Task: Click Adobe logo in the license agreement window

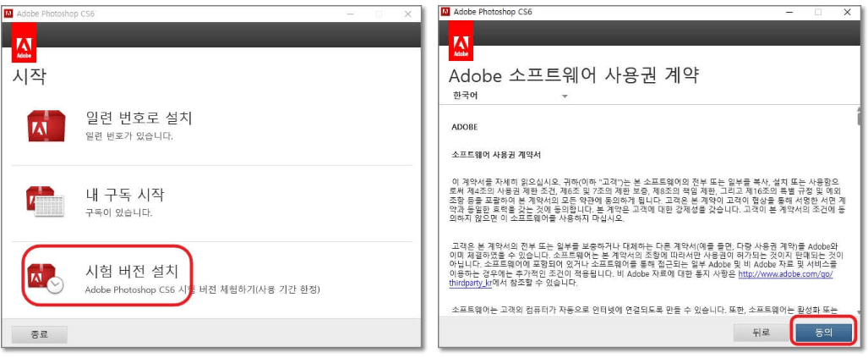Action: pos(461,42)
